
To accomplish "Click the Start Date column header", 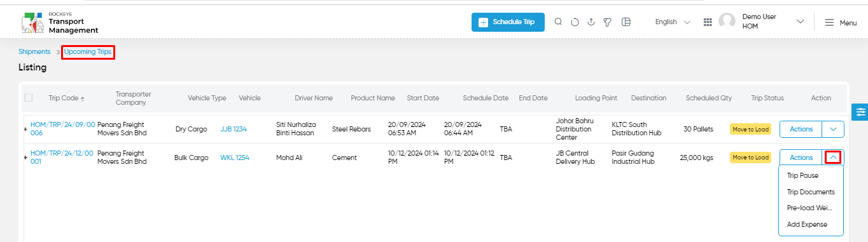I will click(x=423, y=98).
